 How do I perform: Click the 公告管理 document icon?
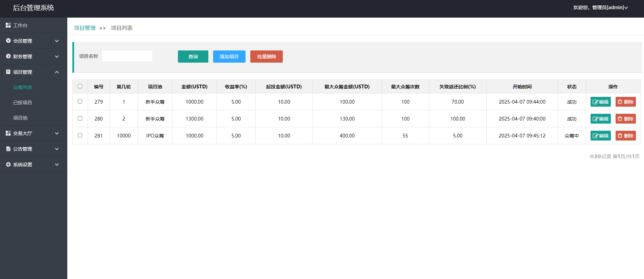tap(8, 149)
